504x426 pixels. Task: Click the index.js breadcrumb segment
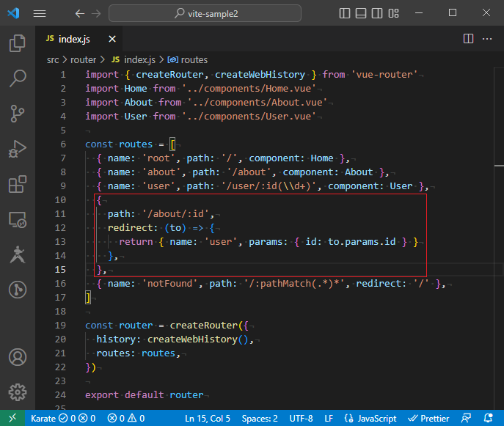click(134, 59)
